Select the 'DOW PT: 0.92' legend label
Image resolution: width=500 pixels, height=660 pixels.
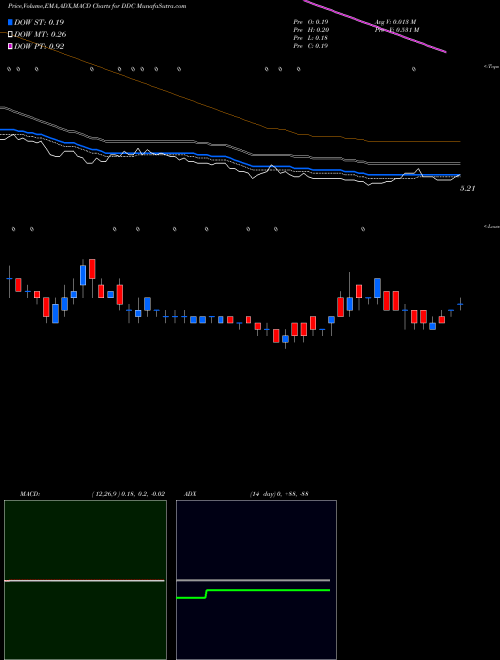(39, 47)
